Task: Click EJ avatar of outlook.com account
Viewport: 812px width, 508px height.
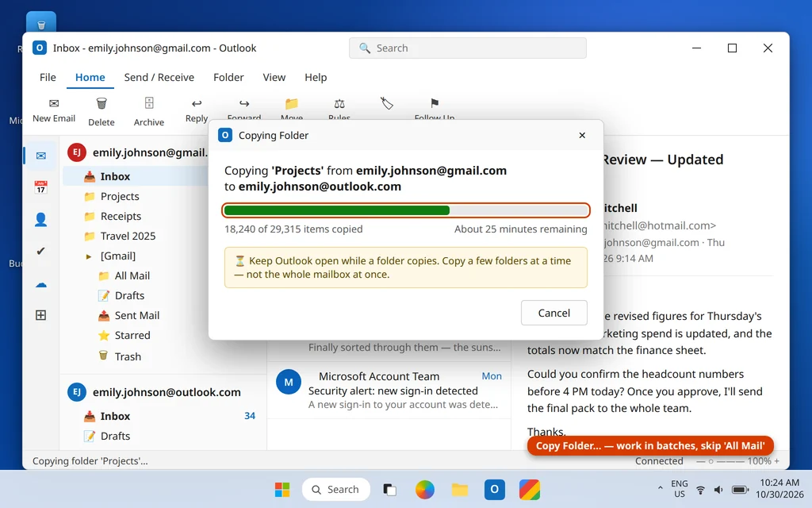Action: click(x=77, y=392)
